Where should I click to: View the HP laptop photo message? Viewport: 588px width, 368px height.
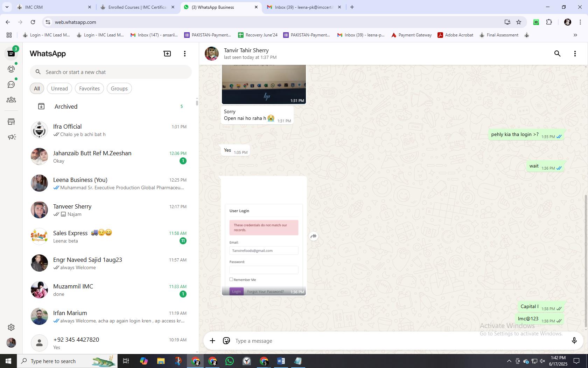tap(264, 84)
